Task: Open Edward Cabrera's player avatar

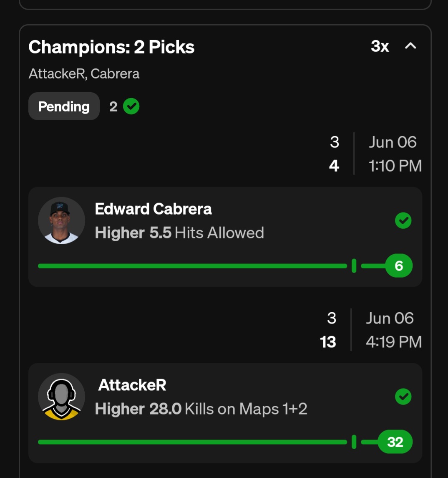Action: 61,220
